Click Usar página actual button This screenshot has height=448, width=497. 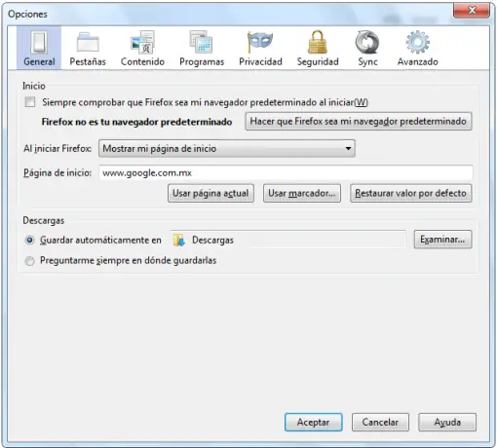click(x=210, y=194)
